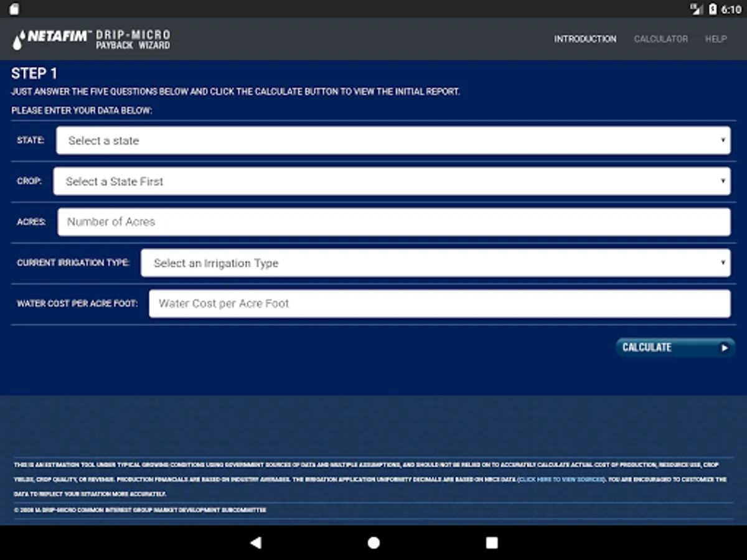The height and width of the screenshot is (560, 747).
Task: Follow the Click Here to View Sources link
Action: (561, 480)
